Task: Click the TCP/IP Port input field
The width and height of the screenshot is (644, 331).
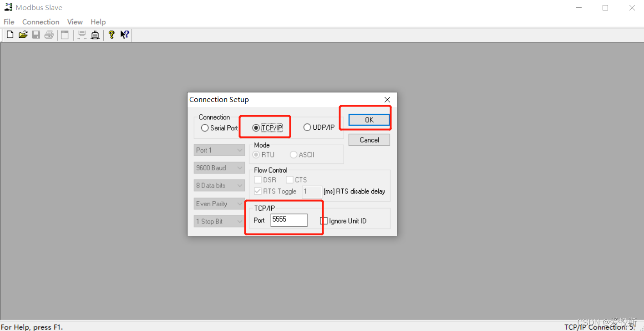Action: click(x=289, y=220)
